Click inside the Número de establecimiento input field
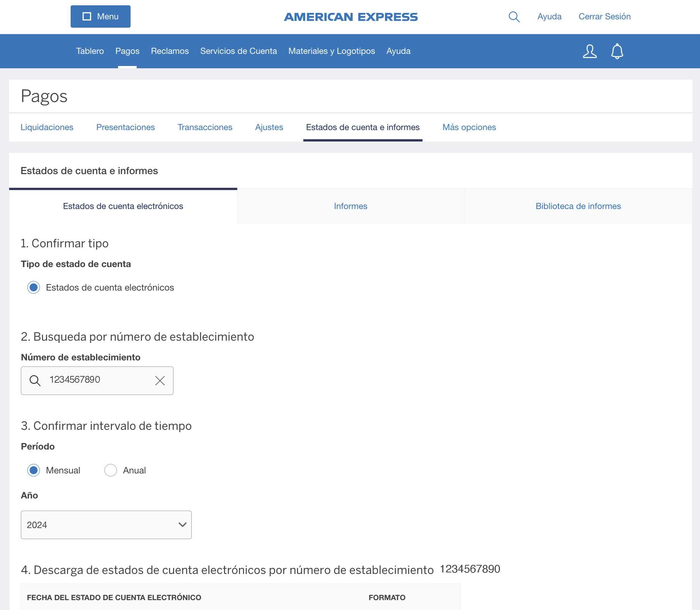The height and width of the screenshot is (610, 700). coord(95,380)
